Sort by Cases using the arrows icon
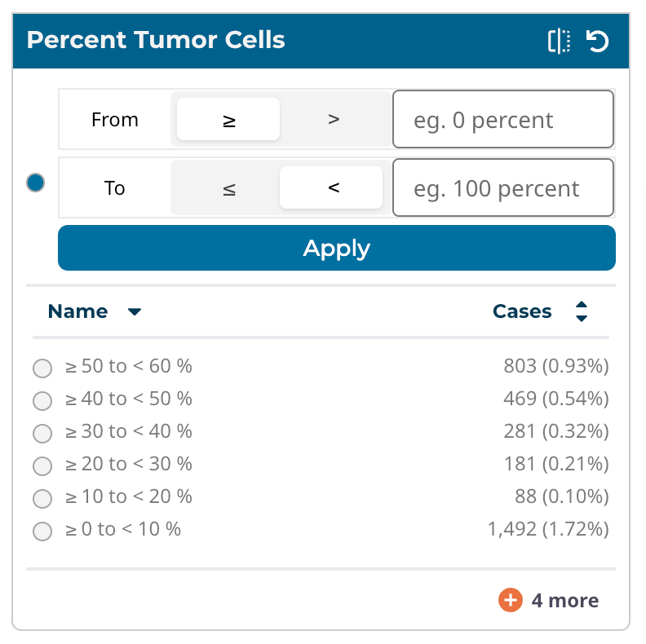This screenshot has width=646, height=644. pyautogui.click(x=582, y=311)
